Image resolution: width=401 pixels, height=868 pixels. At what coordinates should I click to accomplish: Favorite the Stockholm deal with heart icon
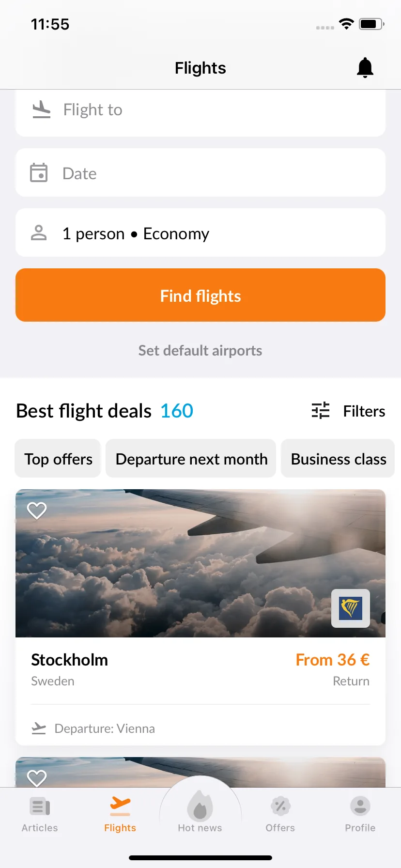pos(37,511)
